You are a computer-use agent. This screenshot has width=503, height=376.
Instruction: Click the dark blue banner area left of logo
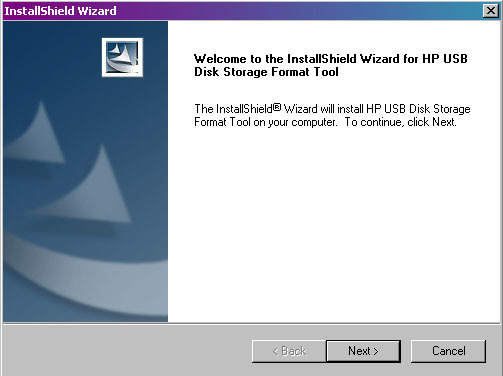[50, 57]
